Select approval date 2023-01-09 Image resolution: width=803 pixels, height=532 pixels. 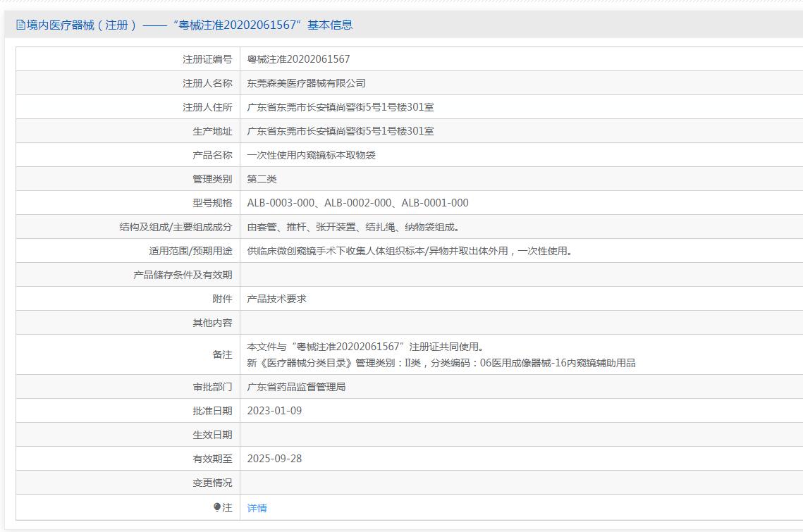274,412
